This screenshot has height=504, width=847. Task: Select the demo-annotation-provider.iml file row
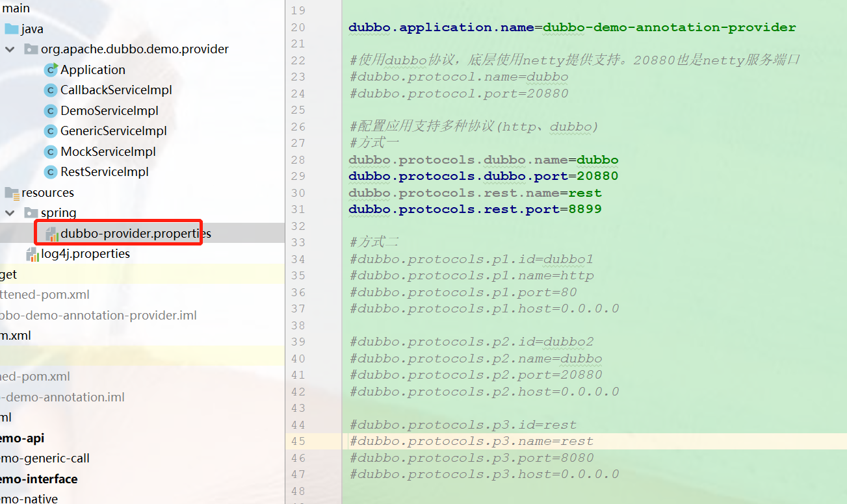click(142, 316)
